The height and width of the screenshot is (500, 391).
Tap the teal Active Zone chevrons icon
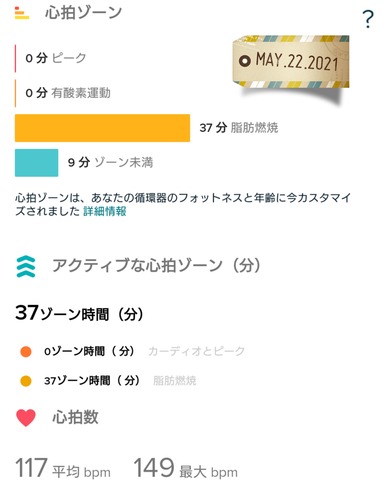point(26,266)
